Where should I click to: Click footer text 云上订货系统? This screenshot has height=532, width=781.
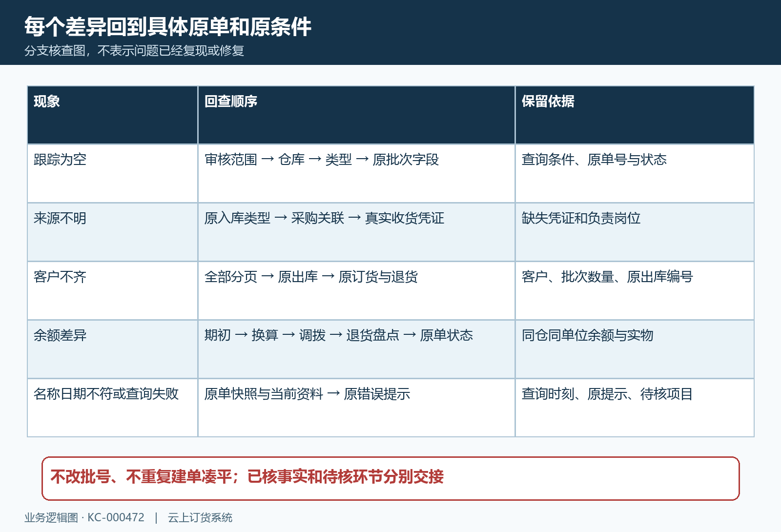(200, 517)
